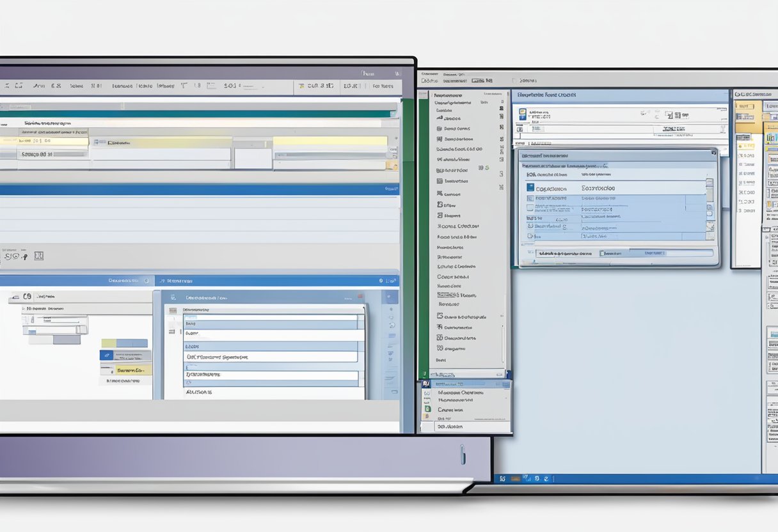Click the underlined link in the upper dialog
Viewport: 778px width, 532px height.
pyautogui.click(x=674, y=129)
